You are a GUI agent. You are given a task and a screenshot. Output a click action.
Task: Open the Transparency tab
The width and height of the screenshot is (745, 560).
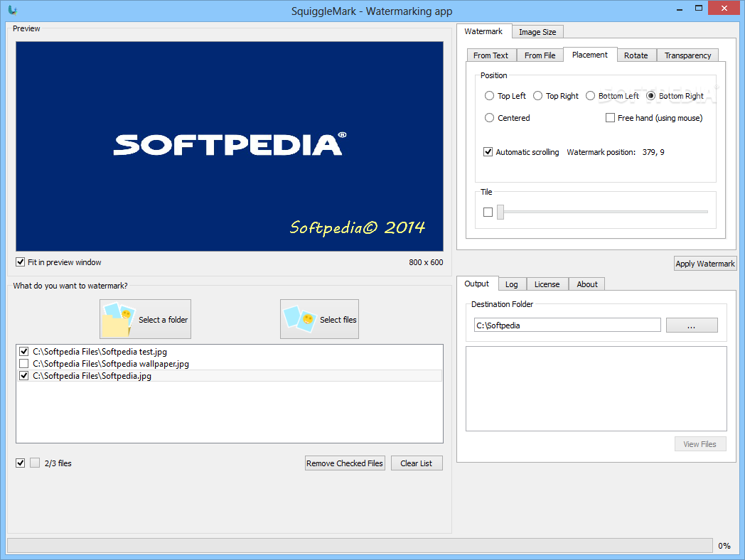[687, 55]
